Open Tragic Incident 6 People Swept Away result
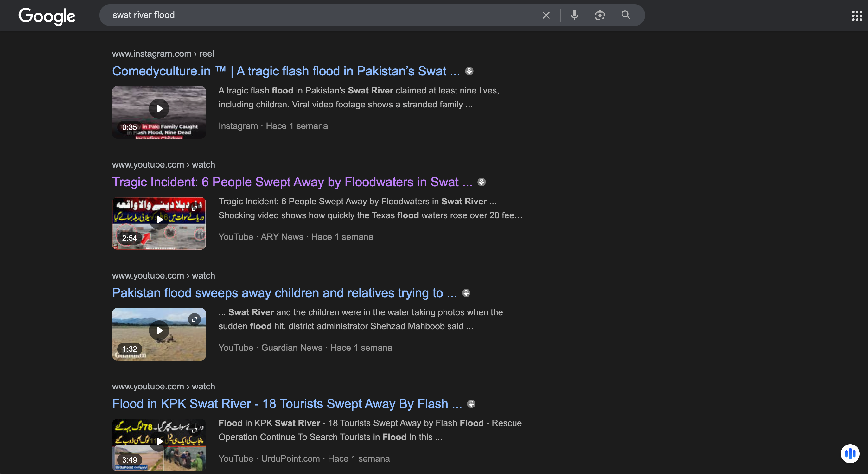Viewport: 868px width, 474px height. point(292,182)
